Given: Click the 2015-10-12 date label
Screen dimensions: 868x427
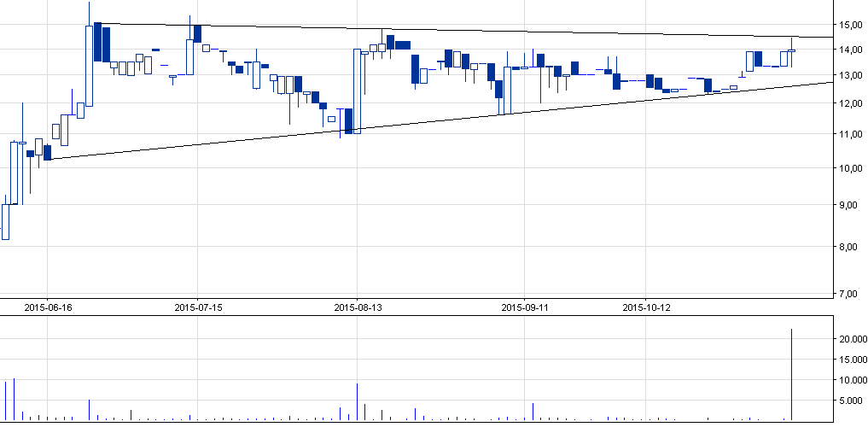Looking at the screenshot, I should point(646,307).
